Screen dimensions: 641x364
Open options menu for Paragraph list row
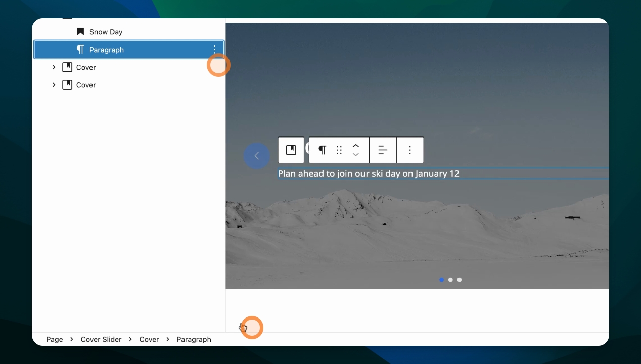pos(214,50)
